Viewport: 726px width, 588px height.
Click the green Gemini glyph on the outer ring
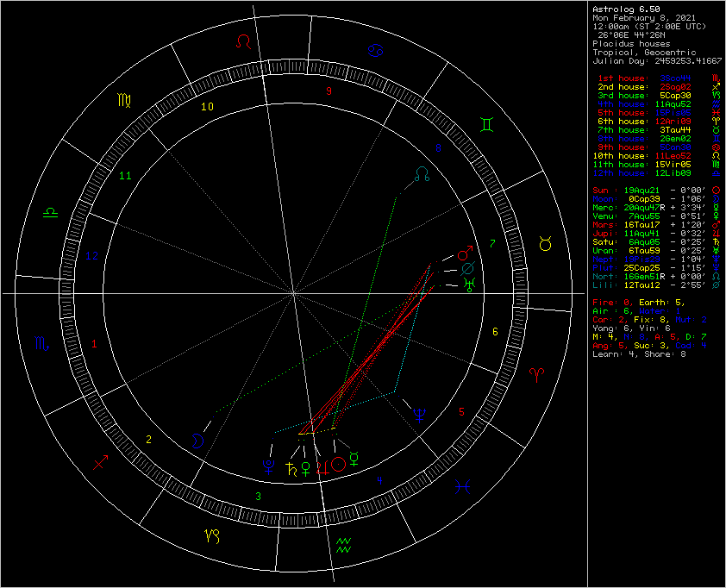pos(487,125)
